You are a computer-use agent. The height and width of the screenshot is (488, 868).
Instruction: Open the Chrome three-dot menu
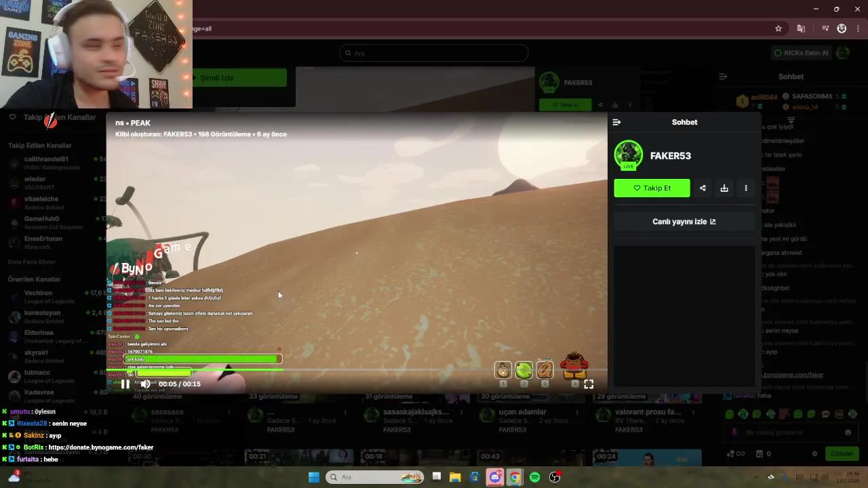859,28
